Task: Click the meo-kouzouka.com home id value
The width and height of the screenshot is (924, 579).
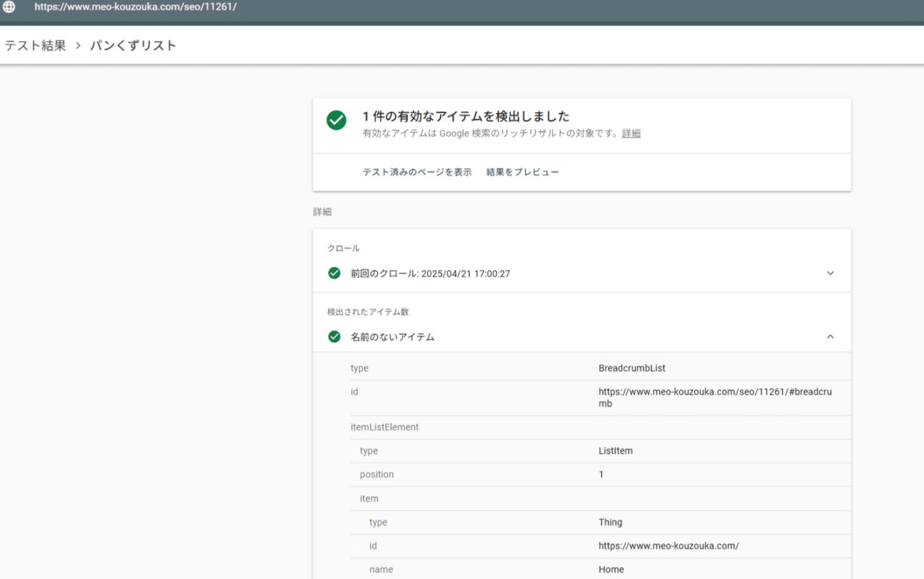Action: coord(668,546)
